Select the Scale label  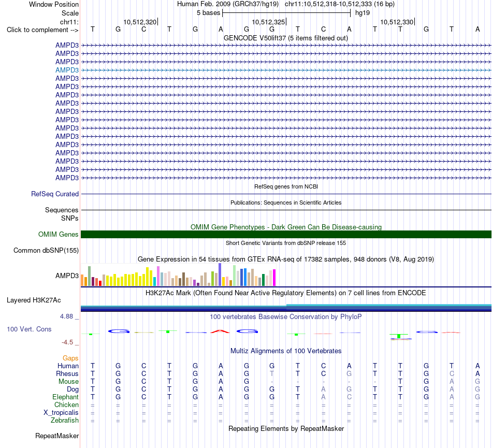tap(70, 13)
